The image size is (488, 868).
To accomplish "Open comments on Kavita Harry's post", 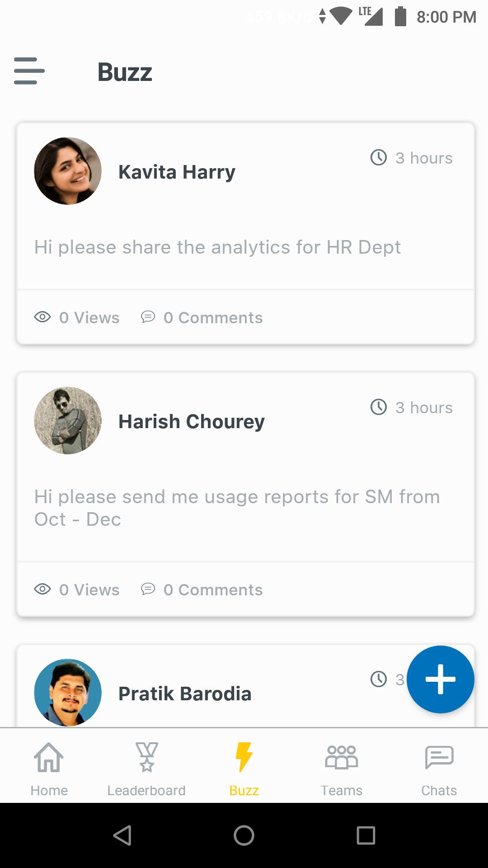I will pyautogui.click(x=202, y=317).
